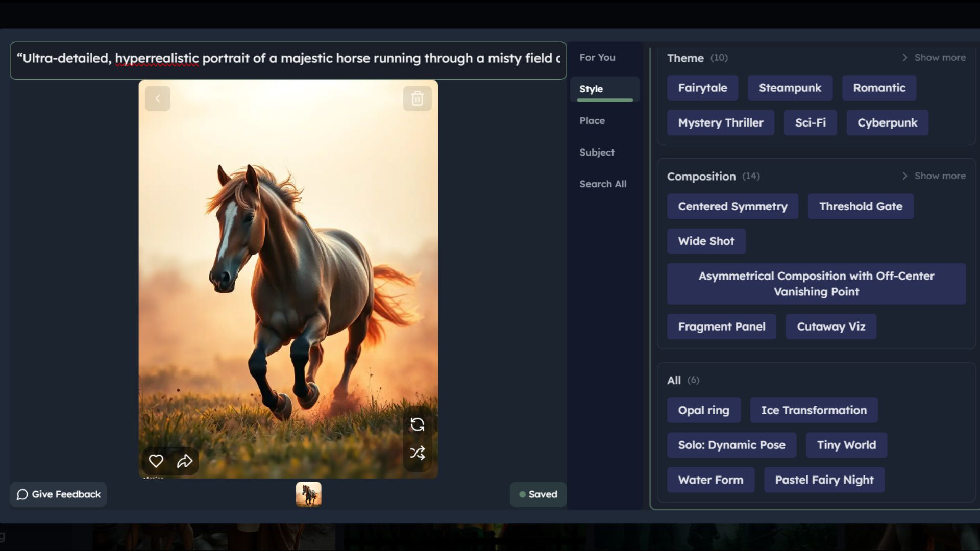
Task: Select the Cyberpunk theme button
Action: (x=887, y=123)
